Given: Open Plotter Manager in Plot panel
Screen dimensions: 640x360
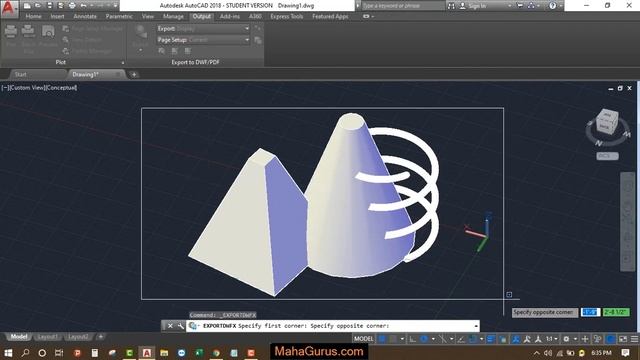Looking at the screenshot, I should [87, 51].
